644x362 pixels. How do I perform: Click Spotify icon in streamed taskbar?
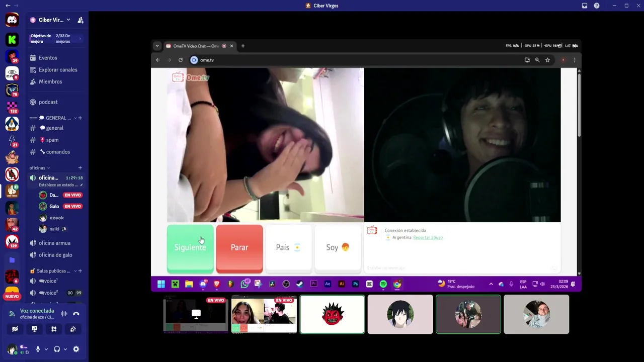pos(383,284)
